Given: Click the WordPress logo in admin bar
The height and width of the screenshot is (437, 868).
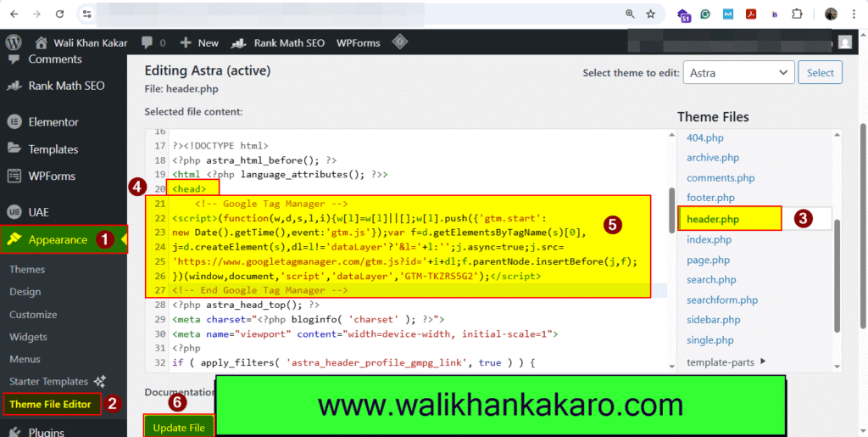Looking at the screenshot, I should pos(14,42).
